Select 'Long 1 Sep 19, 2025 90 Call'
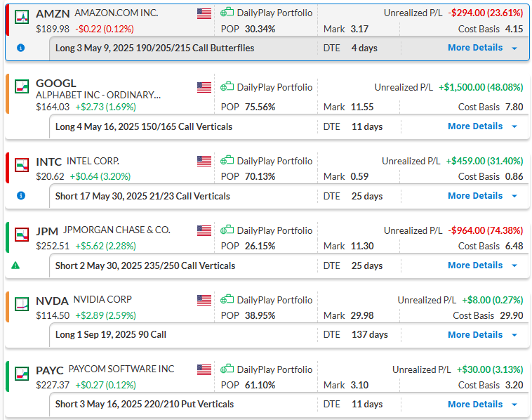532x420 pixels. pyautogui.click(x=111, y=335)
